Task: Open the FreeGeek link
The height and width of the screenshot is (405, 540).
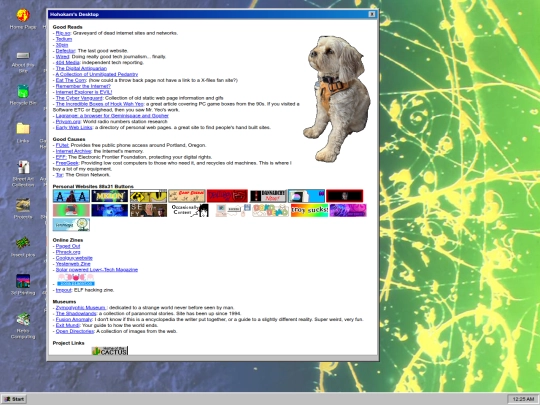Action: 67,163
